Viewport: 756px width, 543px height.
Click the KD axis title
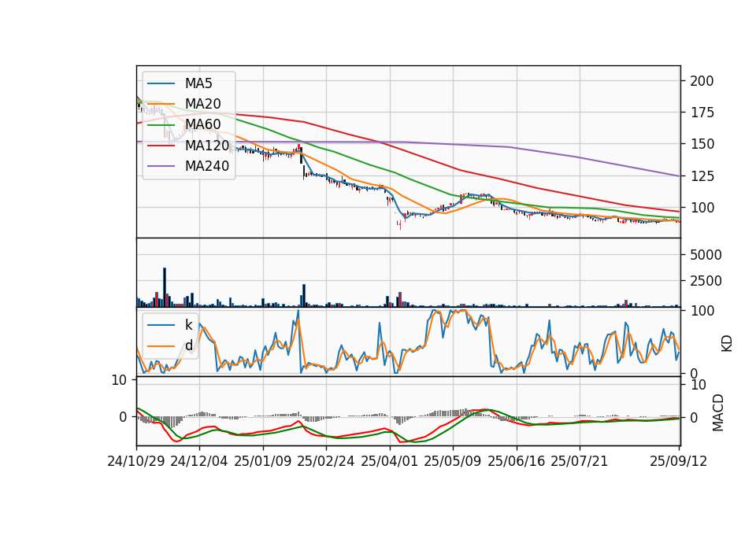pyautogui.click(x=727, y=344)
